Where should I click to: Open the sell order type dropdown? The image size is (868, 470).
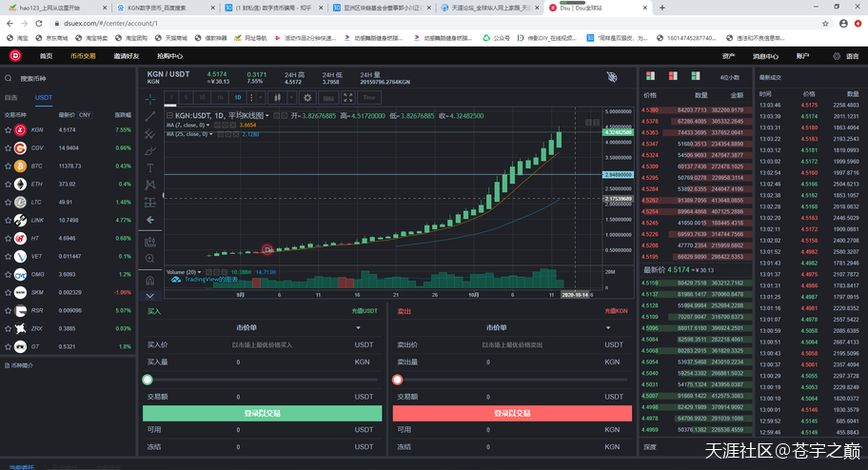pyautogui.click(x=512, y=328)
